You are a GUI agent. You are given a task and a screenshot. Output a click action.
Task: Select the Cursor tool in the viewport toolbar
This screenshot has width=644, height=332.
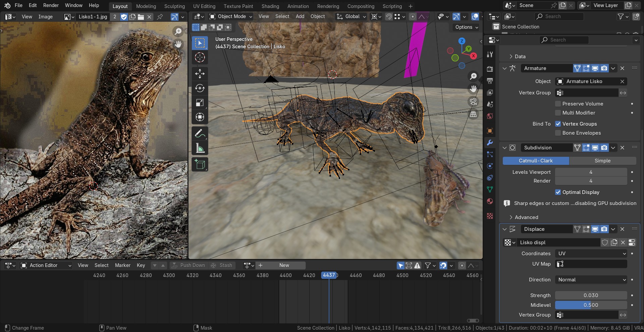pyautogui.click(x=200, y=58)
